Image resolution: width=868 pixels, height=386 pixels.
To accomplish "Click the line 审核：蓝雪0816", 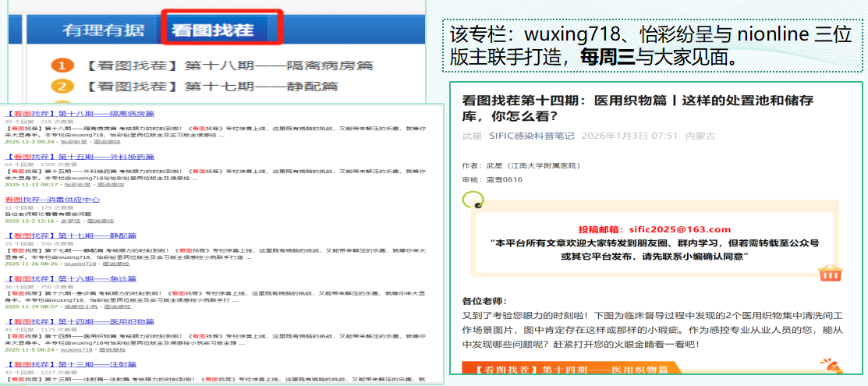I will point(493,179).
